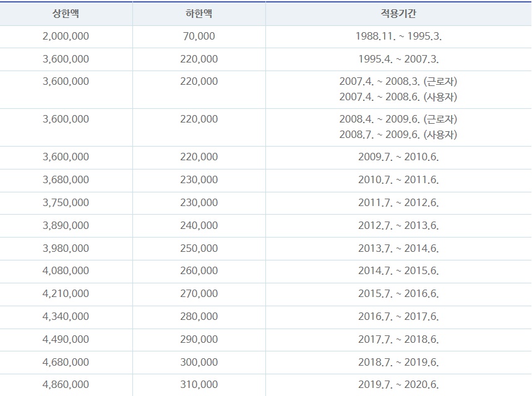The height and width of the screenshot is (396, 532).
Task: Select the 3,750,000 upper limit cell
Action: click(66, 202)
